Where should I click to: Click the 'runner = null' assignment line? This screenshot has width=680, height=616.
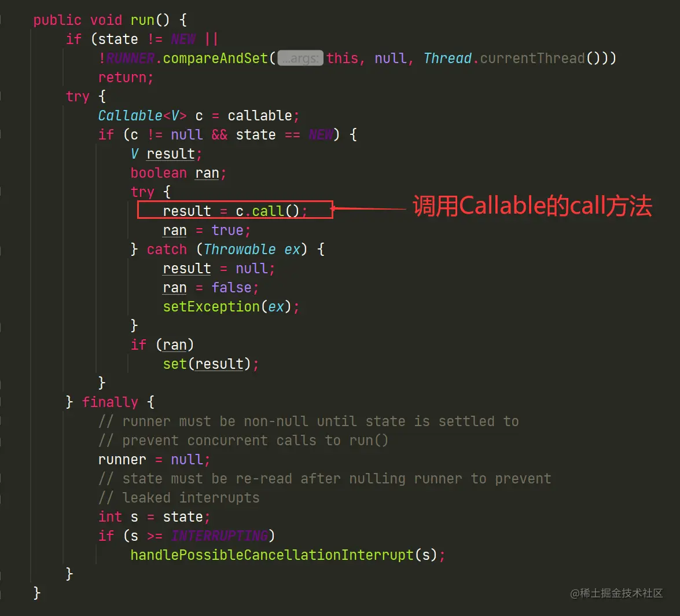(154, 460)
